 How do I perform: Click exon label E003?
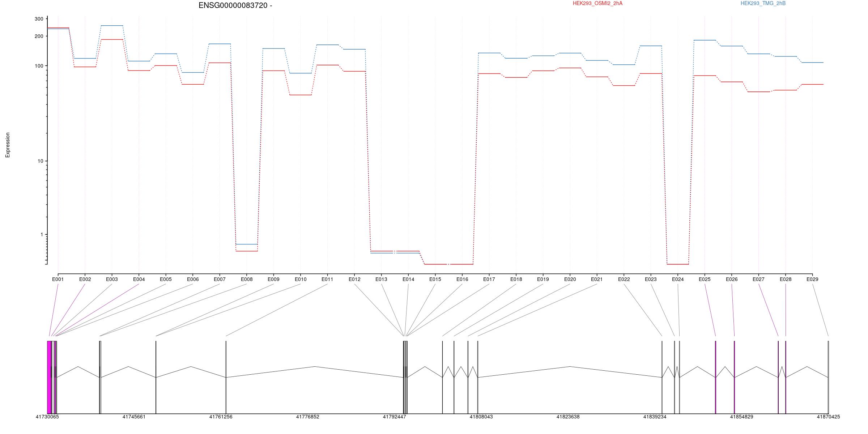click(x=112, y=279)
